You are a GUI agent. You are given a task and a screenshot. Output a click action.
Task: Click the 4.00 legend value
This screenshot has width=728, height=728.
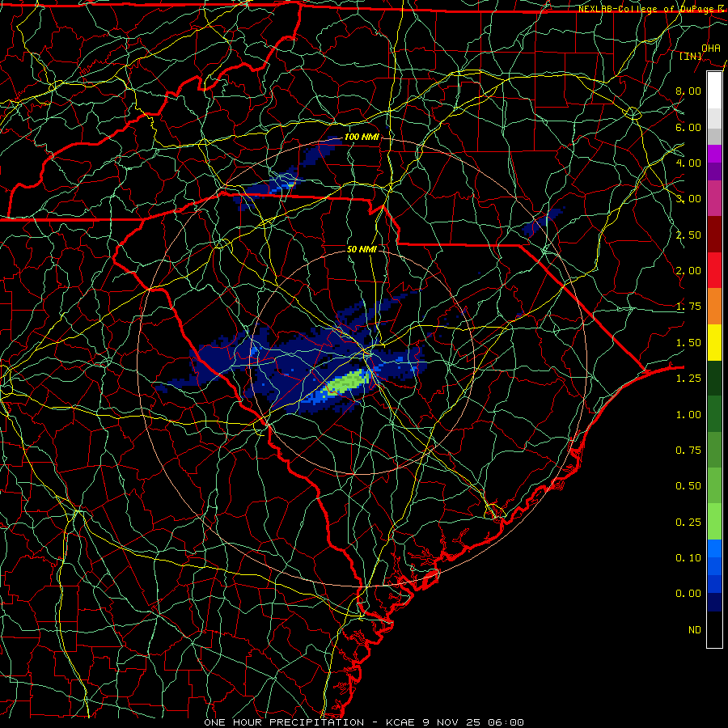tap(688, 163)
